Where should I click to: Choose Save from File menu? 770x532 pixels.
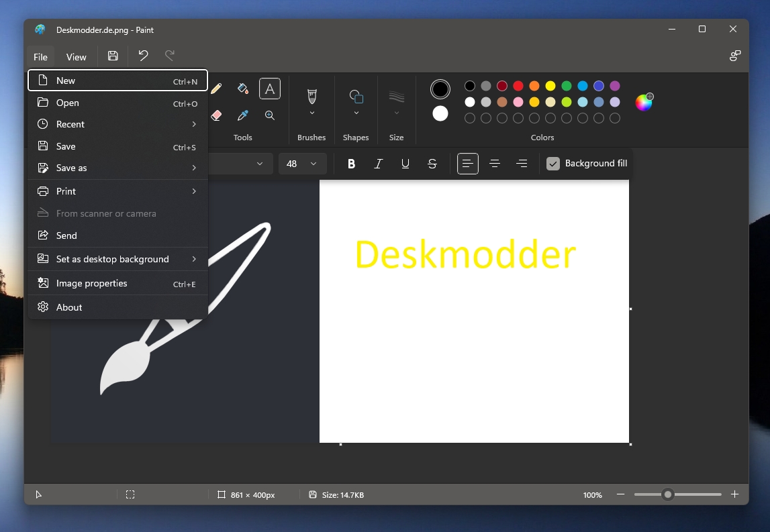pyautogui.click(x=118, y=146)
